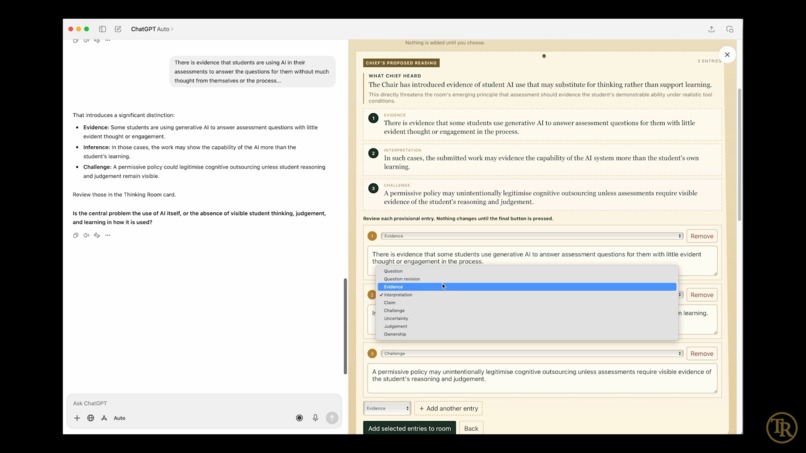Screen dimensions: 806x453
Task: Open entry 1 Evidence type dropdown
Action: (x=532, y=236)
